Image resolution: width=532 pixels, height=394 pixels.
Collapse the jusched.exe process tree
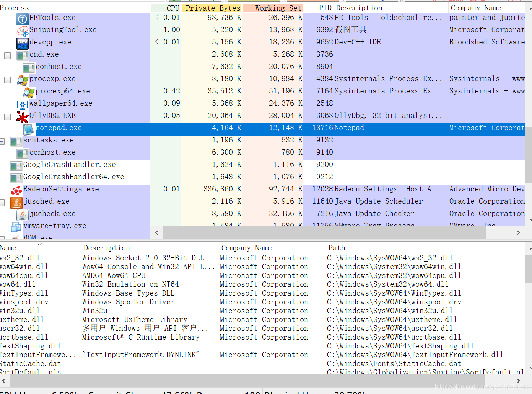[x=2, y=203]
